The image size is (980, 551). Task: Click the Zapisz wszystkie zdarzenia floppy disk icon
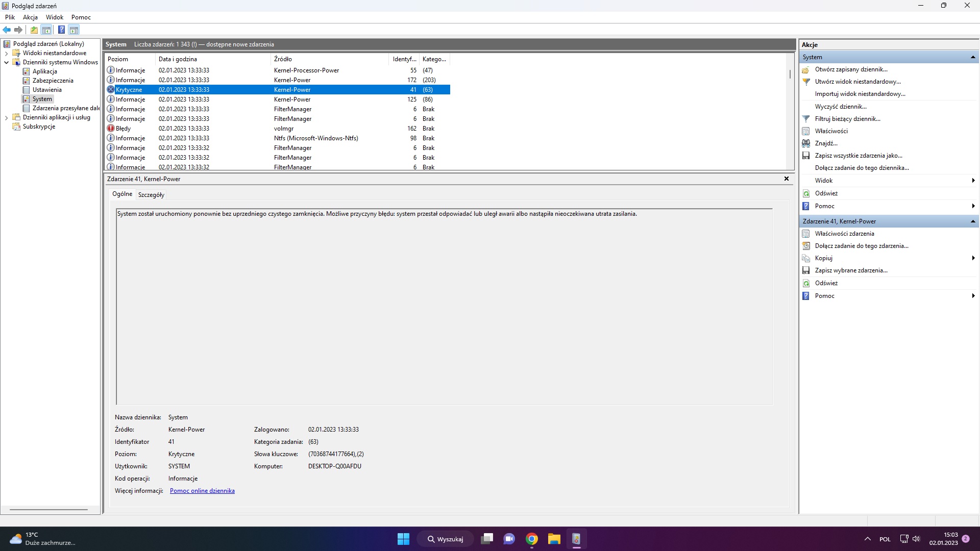[806, 156]
